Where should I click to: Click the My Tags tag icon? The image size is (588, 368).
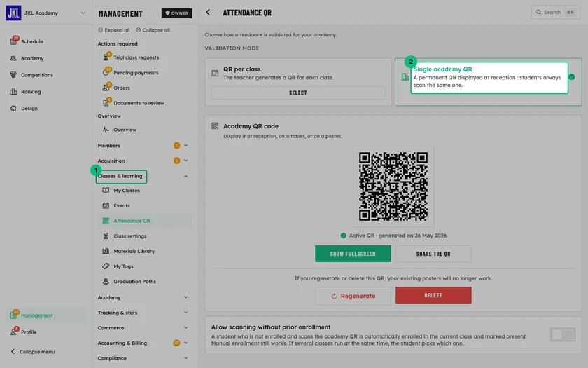(106, 266)
